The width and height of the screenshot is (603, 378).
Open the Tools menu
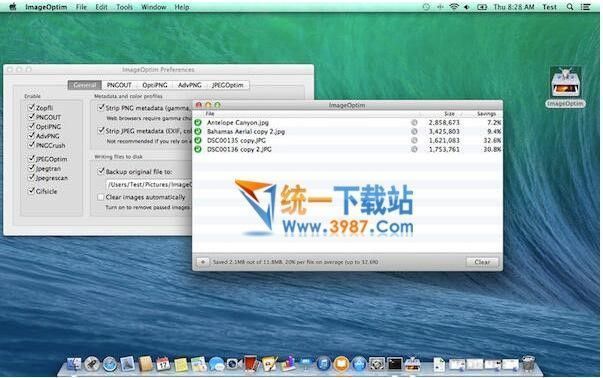click(x=124, y=7)
